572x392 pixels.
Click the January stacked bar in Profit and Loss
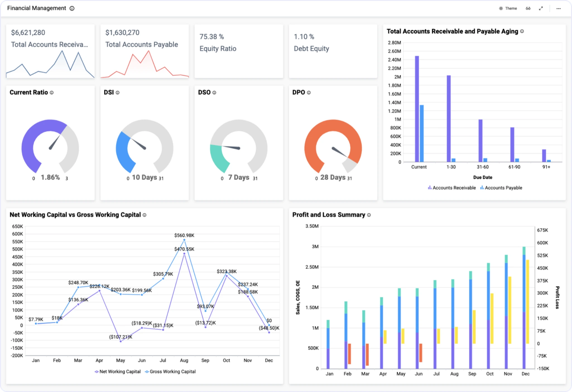click(328, 344)
